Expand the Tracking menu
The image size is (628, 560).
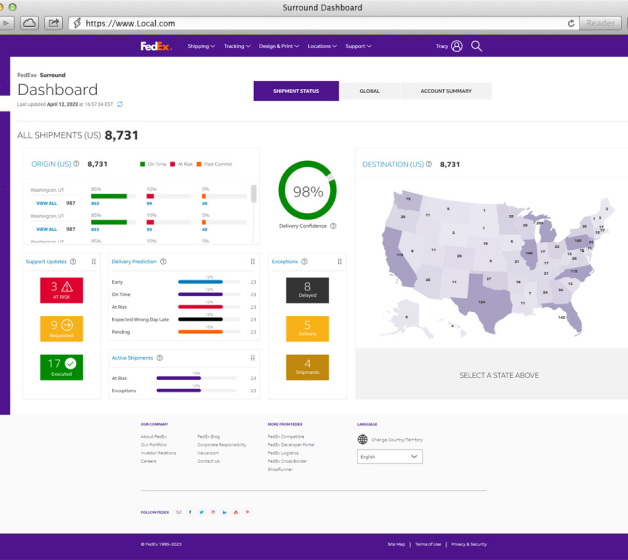click(237, 46)
